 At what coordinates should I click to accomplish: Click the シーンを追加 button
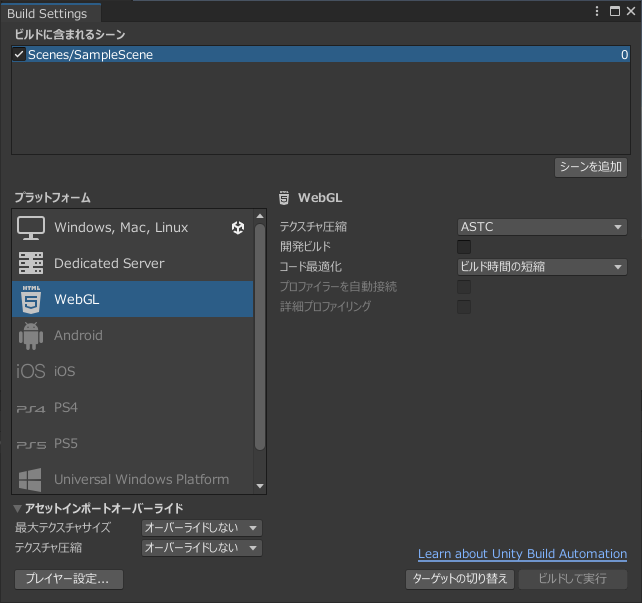591,167
